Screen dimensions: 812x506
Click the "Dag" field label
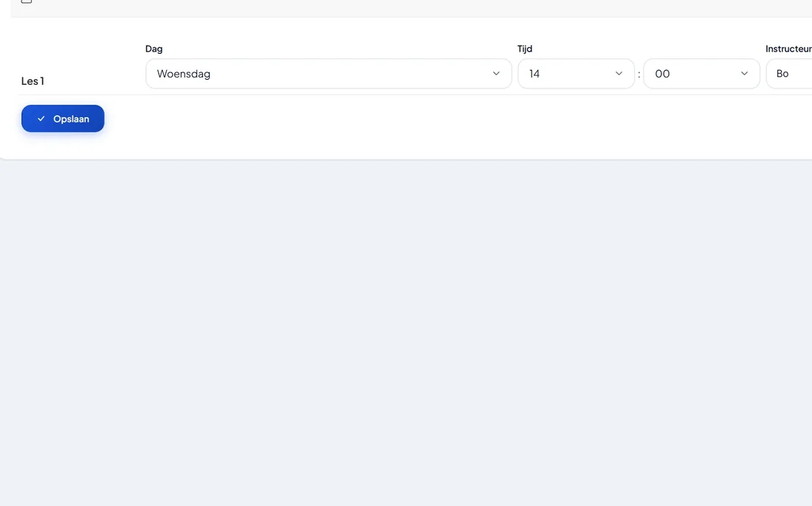[154, 49]
